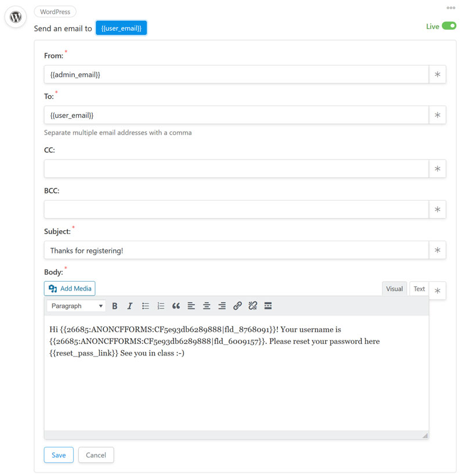460x476 pixels.
Task: Switch to the Text editor tab
Action: [419, 289]
